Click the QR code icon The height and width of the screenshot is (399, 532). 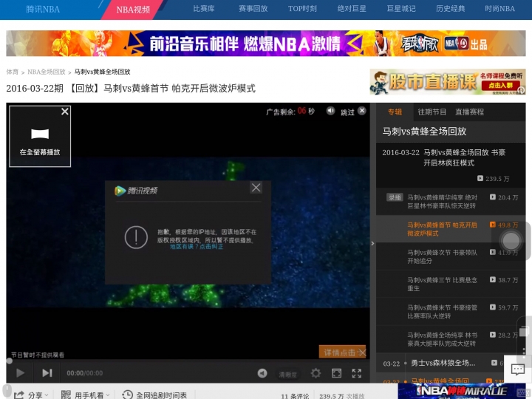[x=66, y=395]
